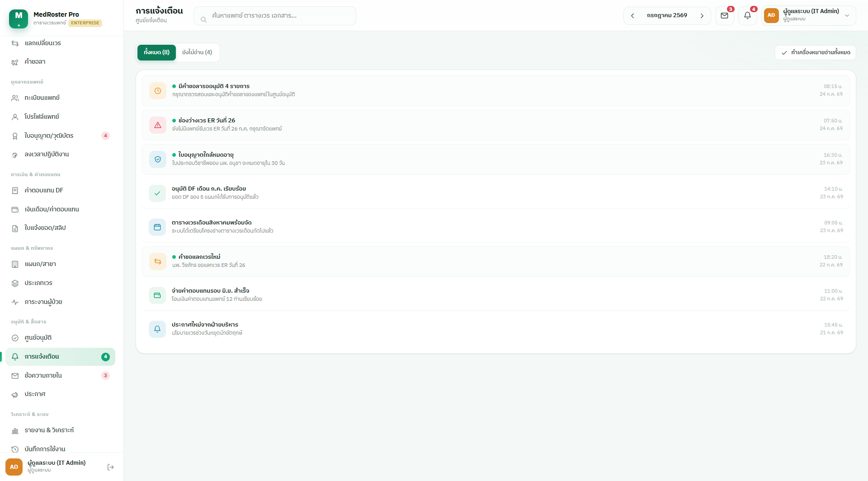
Task: Open the mail messages icon in header
Action: tap(724, 16)
